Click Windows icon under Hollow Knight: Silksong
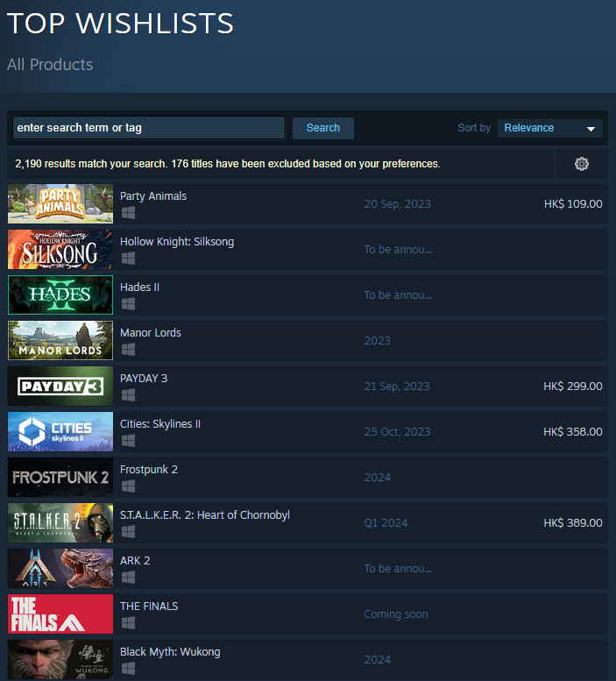 [x=128, y=259]
